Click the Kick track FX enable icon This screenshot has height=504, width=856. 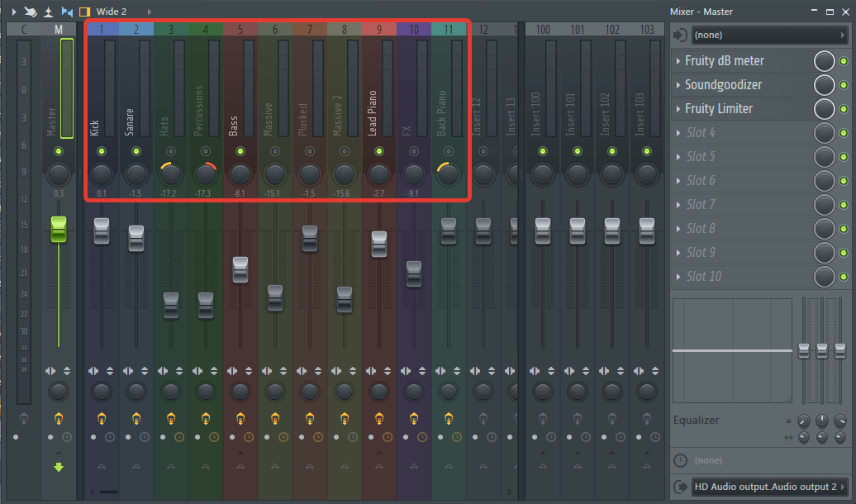click(x=102, y=418)
